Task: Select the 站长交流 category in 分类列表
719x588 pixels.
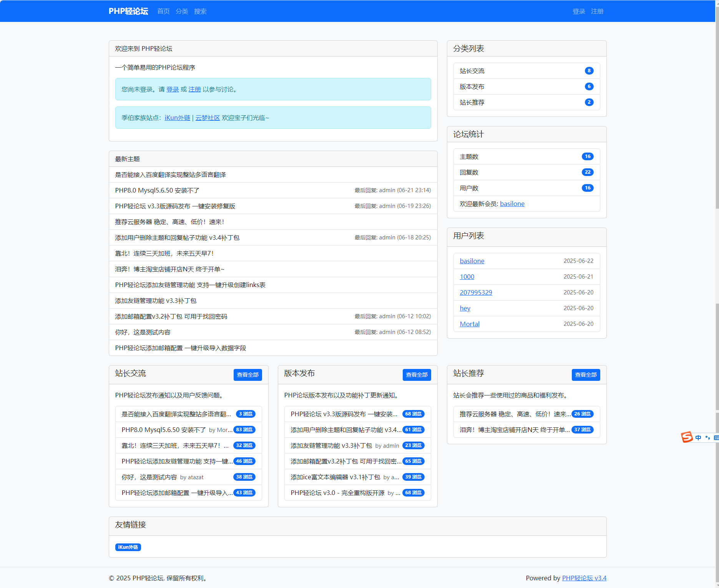Action: 526,71
